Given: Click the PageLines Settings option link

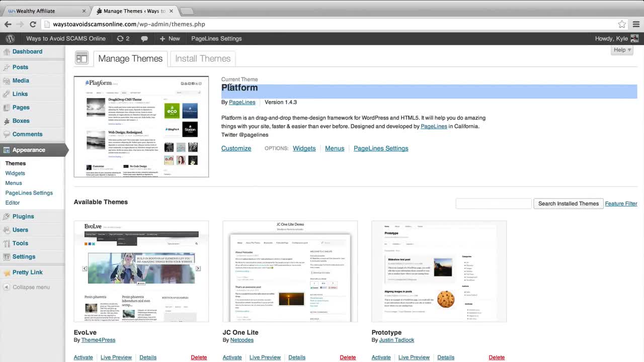Looking at the screenshot, I should point(381,148).
